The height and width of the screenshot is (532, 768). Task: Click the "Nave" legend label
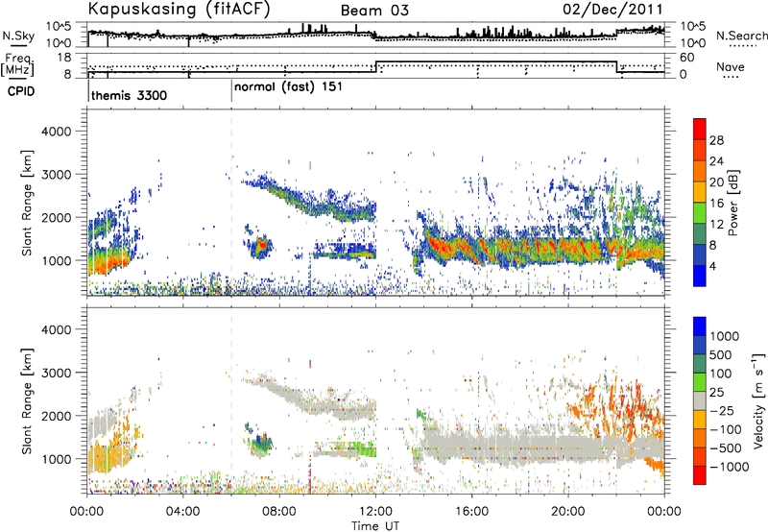[731, 66]
